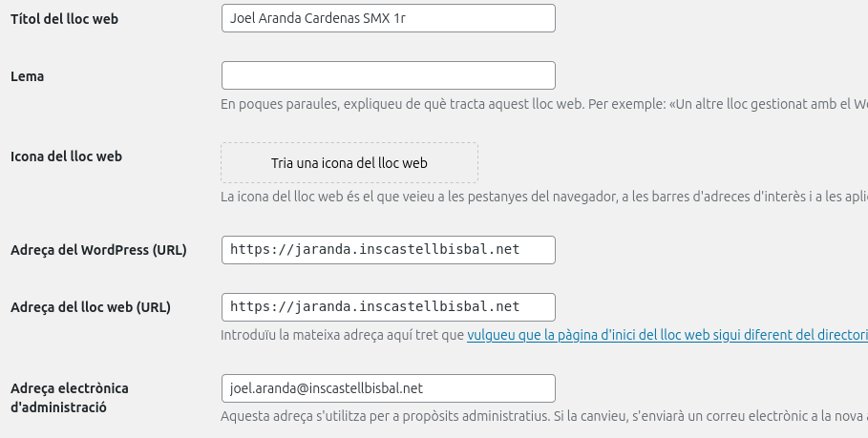
Task: Select the Adreça del lloc web (URL) field
Action: pyautogui.click(x=388, y=306)
